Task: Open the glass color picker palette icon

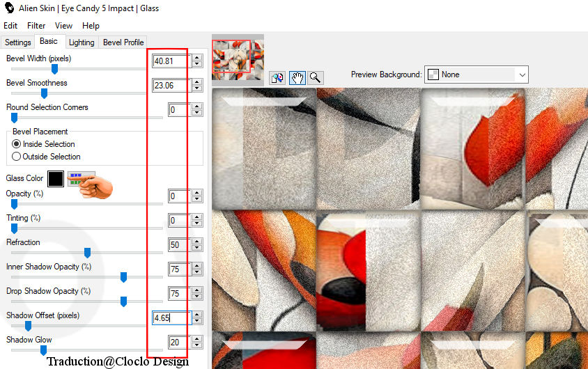Action: (81, 179)
